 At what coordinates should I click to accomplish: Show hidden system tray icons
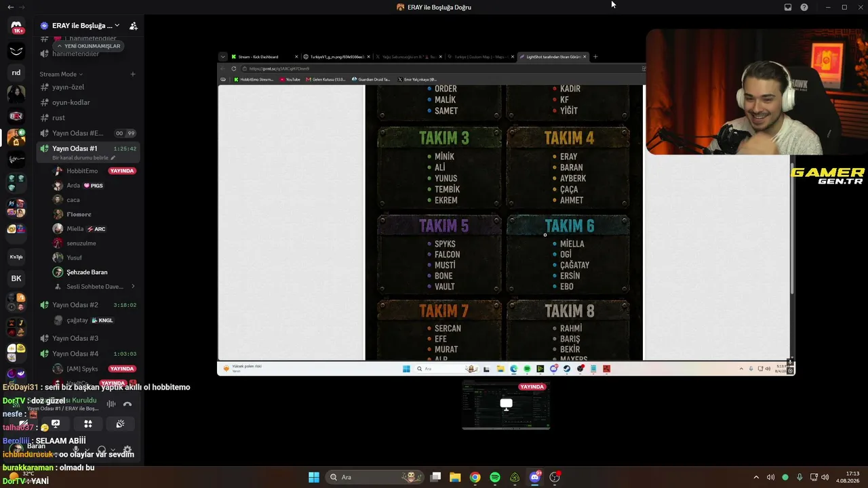pos(756,477)
